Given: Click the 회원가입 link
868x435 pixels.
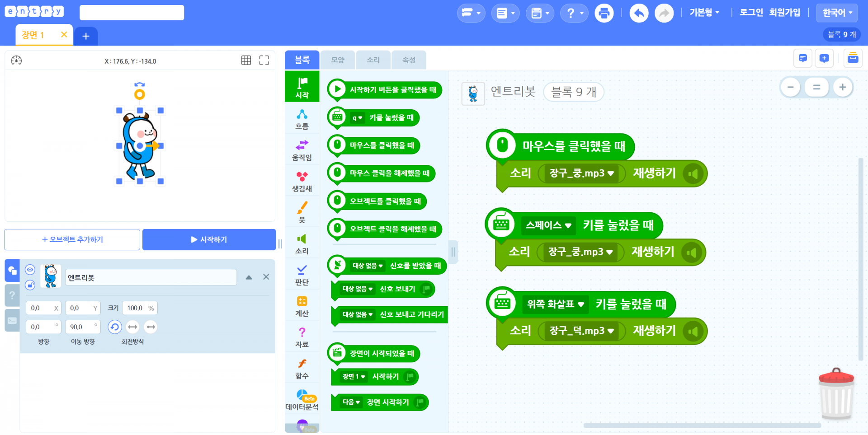Looking at the screenshot, I should click(x=785, y=13).
